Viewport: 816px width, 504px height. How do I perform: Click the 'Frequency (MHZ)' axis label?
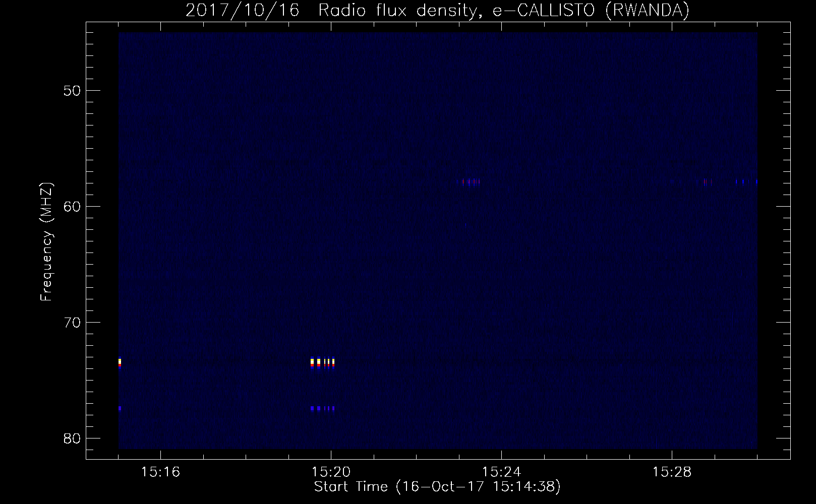pyautogui.click(x=46, y=242)
